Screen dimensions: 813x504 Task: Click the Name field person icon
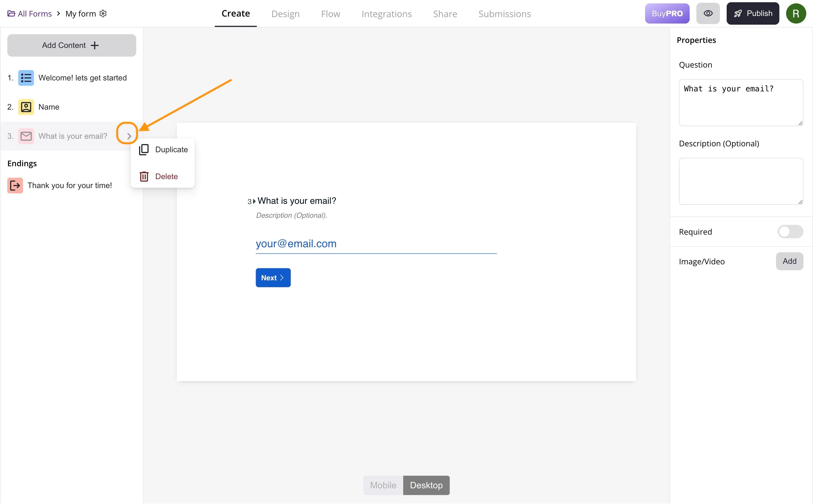click(x=26, y=106)
